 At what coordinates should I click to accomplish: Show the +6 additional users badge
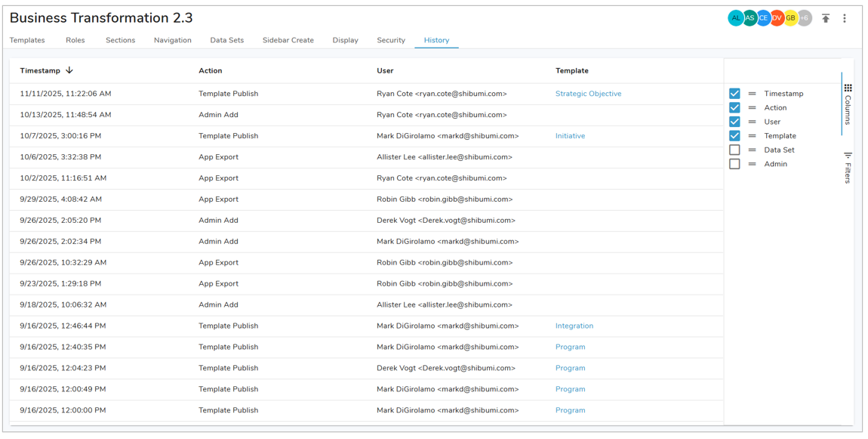[805, 18]
